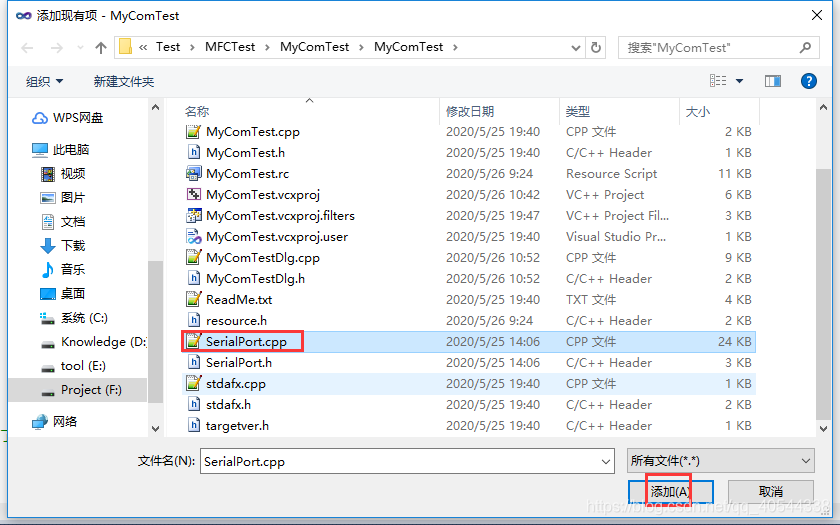The width and height of the screenshot is (840, 525).
Task: Expand the view options dropdown arrow
Action: point(739,81)
